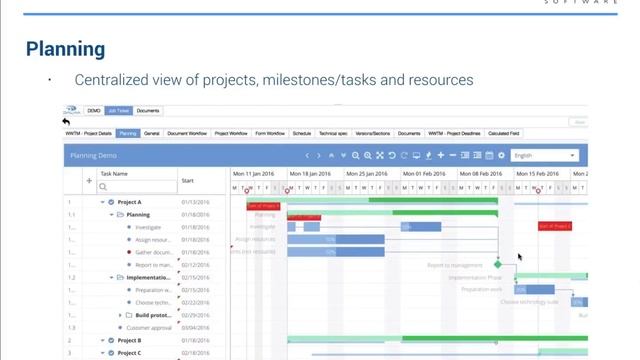Click the folder icon next to Implementation

coord(120,278)
